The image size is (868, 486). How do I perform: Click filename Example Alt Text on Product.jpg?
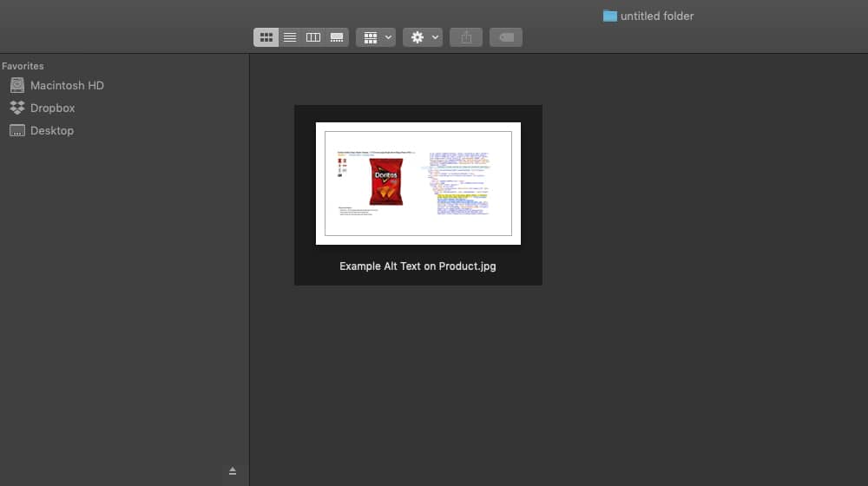click(418, 266)
